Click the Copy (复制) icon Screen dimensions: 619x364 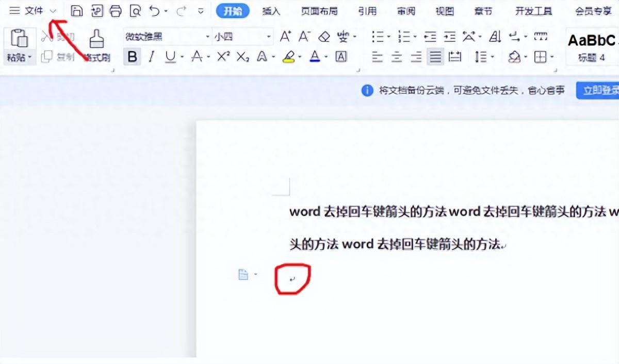(x=47, y=57)
